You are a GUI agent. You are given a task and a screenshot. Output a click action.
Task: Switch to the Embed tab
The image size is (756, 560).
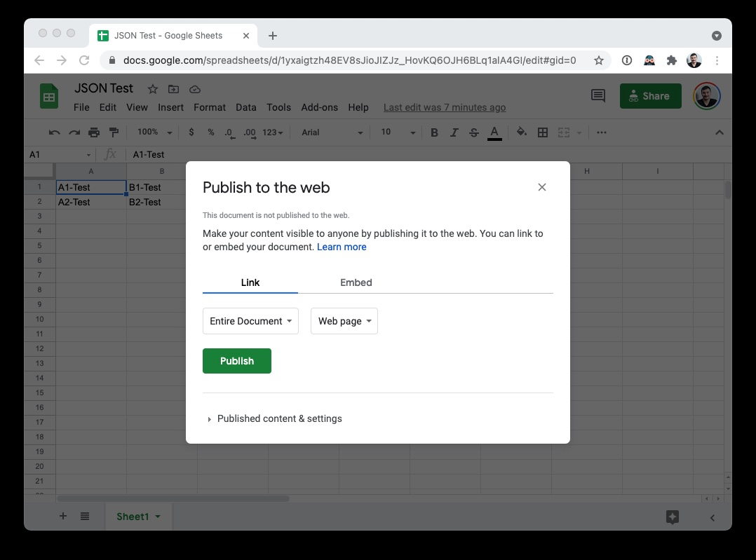coord(356,282)
